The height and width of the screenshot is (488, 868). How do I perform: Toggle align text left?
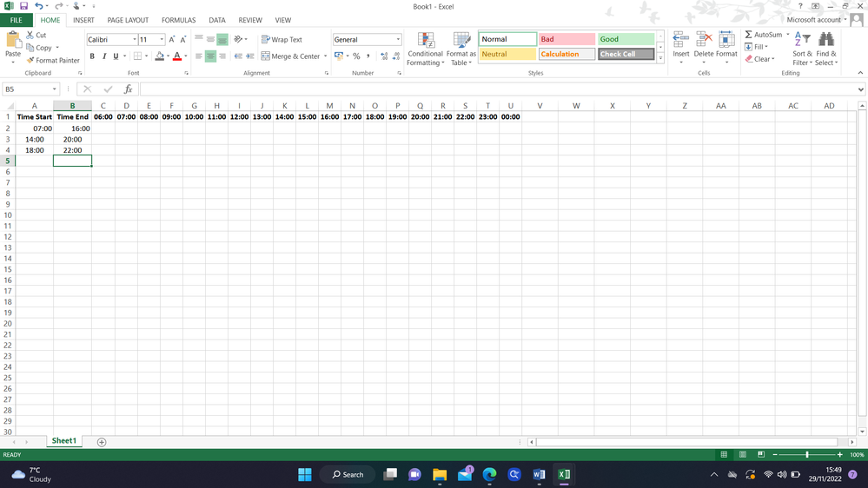[x=199, y=56]
